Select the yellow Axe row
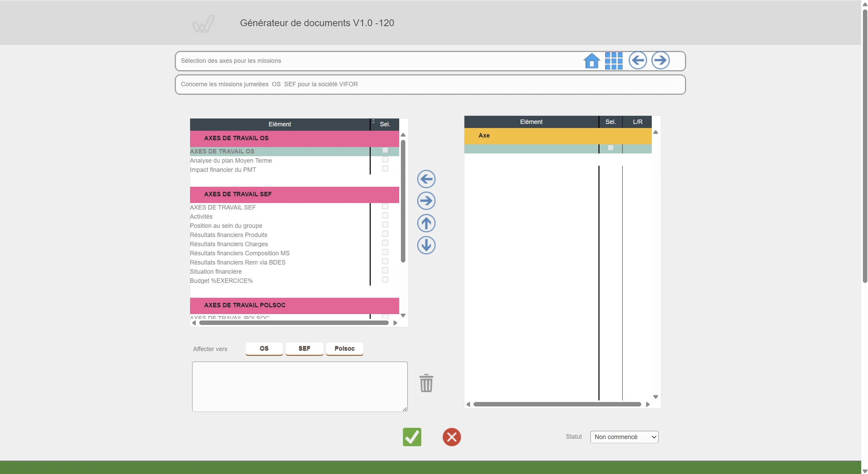 click(558, 135)
